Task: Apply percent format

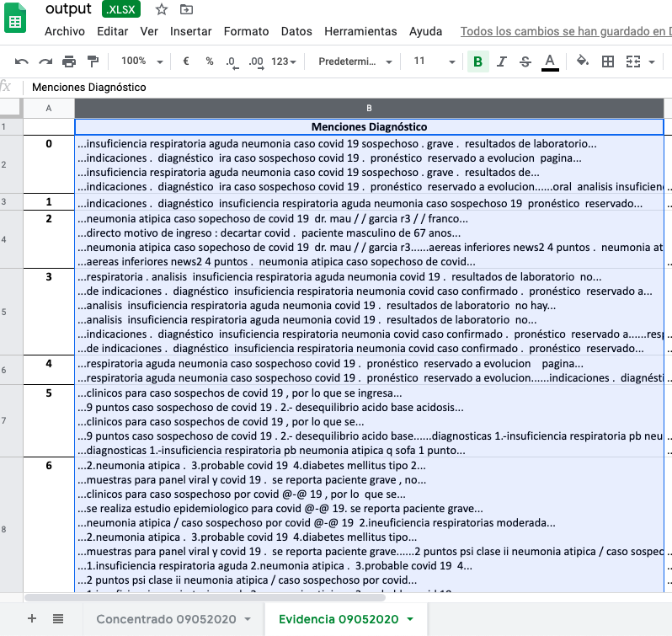Action: pyautogui.click(x=209, y=61)
